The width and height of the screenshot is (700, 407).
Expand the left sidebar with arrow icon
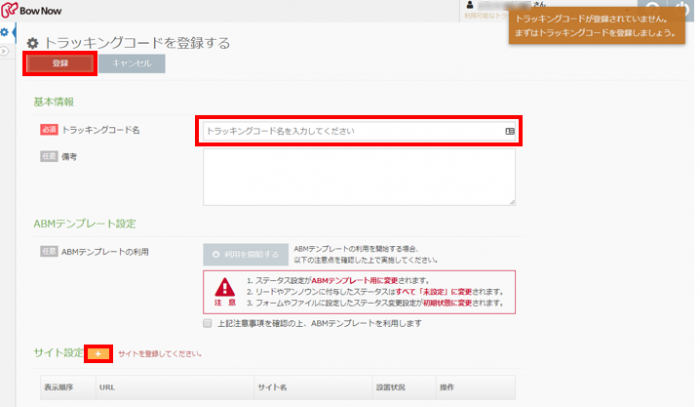pyautogui.click(x=5, y=49)
